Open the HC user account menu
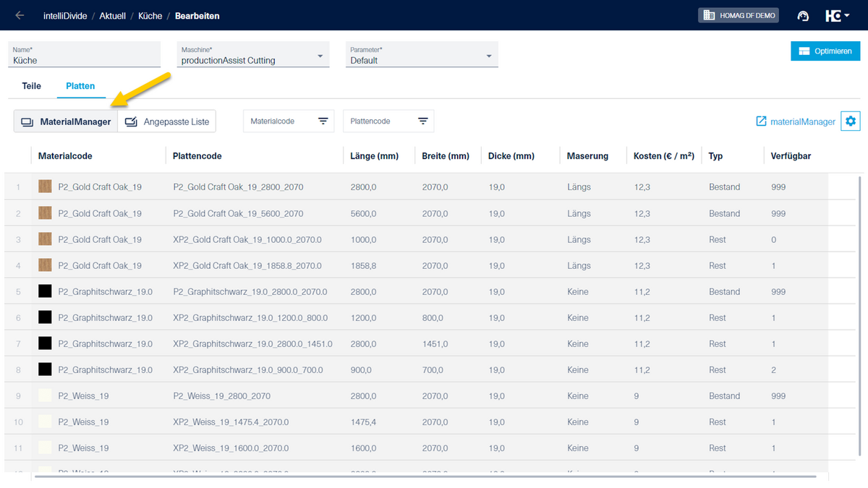 [x=837, y=16]
